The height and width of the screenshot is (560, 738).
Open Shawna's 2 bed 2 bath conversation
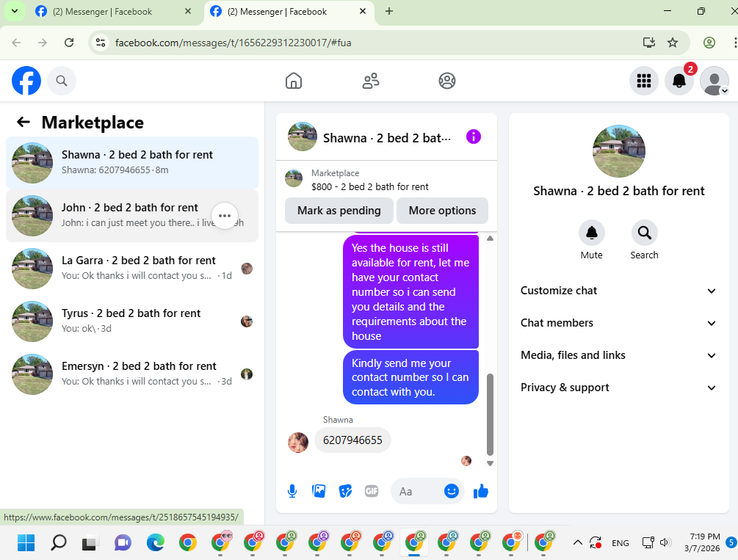[132, 162]
